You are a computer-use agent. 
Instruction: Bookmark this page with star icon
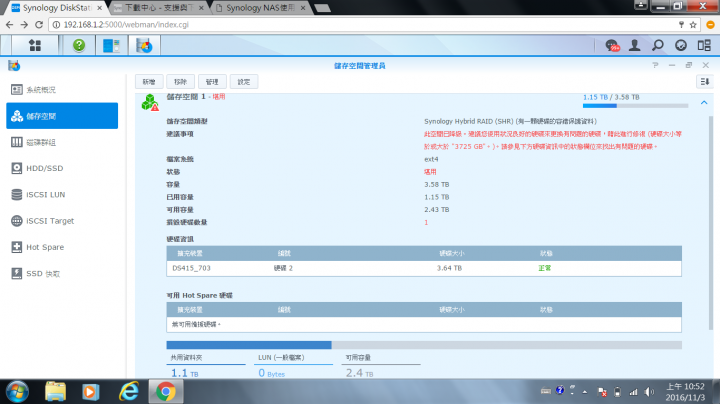coord(693,25)
